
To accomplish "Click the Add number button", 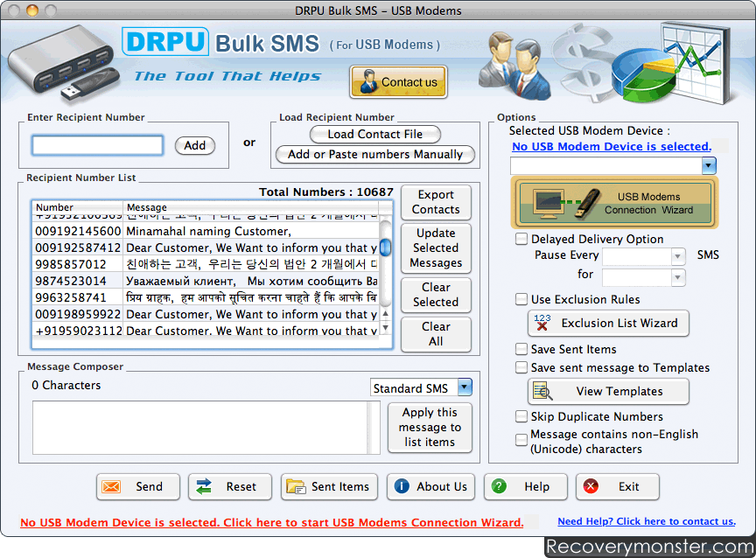I will click(195, 145).
